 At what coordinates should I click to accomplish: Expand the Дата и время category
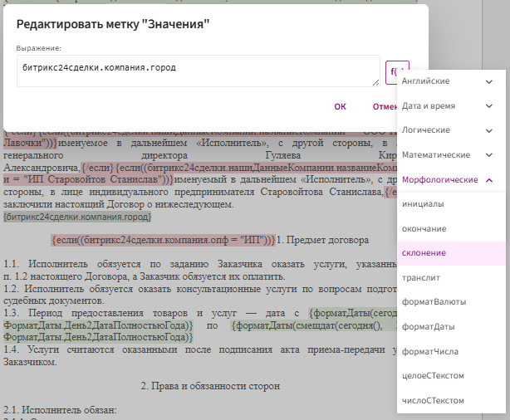point(448,106)
